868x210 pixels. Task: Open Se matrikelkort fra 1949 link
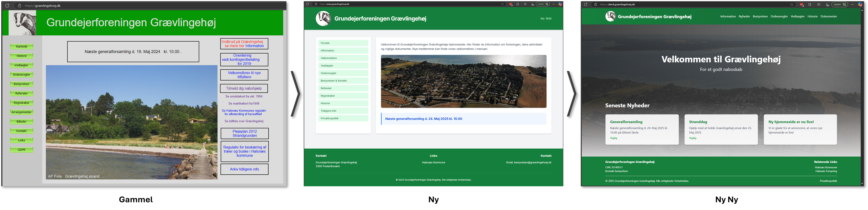244,103
